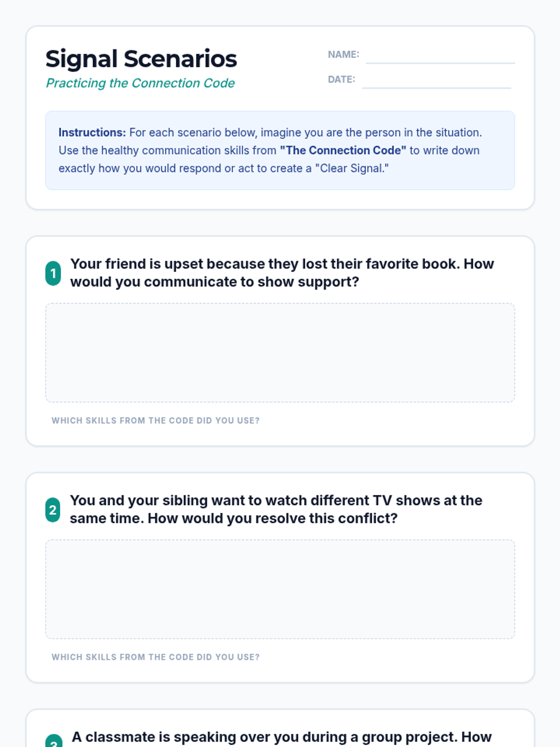The image size is (560, 747).
Task: Click the classmate speaking over you question
Action: pyautogui.click(x=281, y=738)
